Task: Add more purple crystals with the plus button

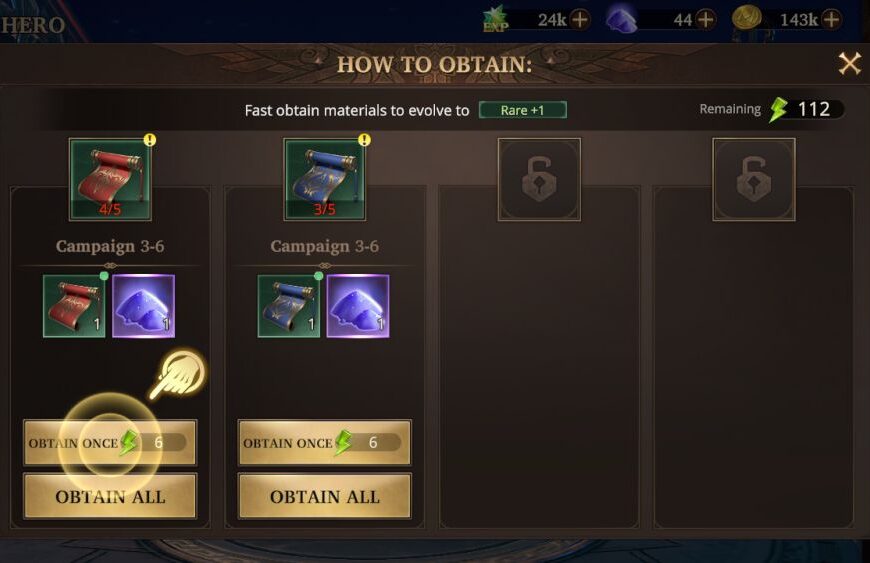Action: (x=705, y=20)
